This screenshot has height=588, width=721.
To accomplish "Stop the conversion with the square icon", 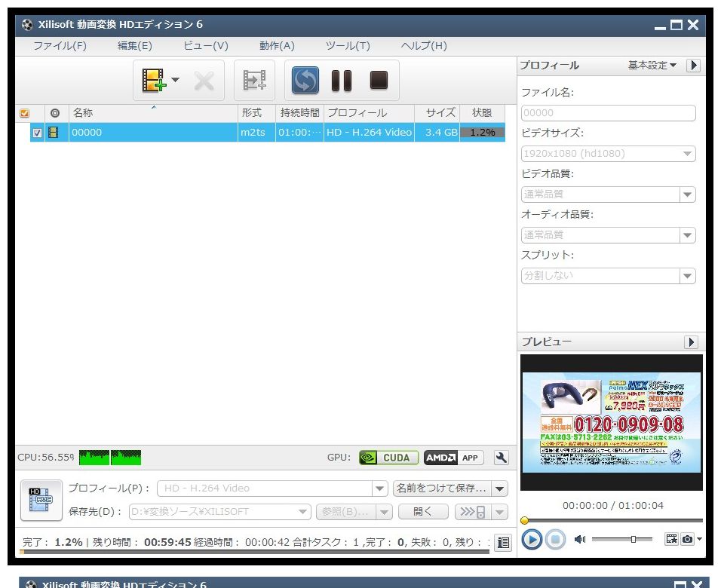I will [x=379, y=80].
